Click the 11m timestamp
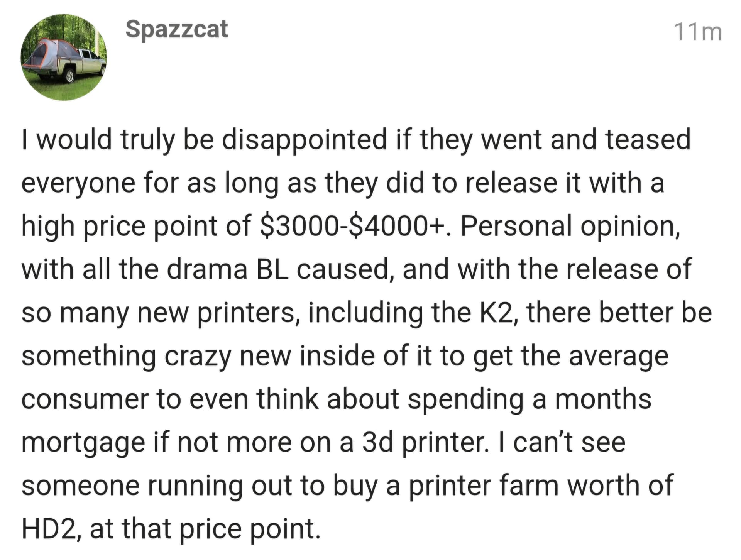741x560 pixels. point(697,32)
